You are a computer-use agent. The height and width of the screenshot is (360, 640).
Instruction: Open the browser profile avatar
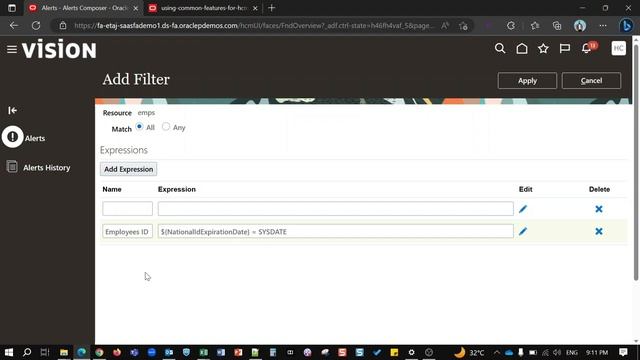[580, 26]
